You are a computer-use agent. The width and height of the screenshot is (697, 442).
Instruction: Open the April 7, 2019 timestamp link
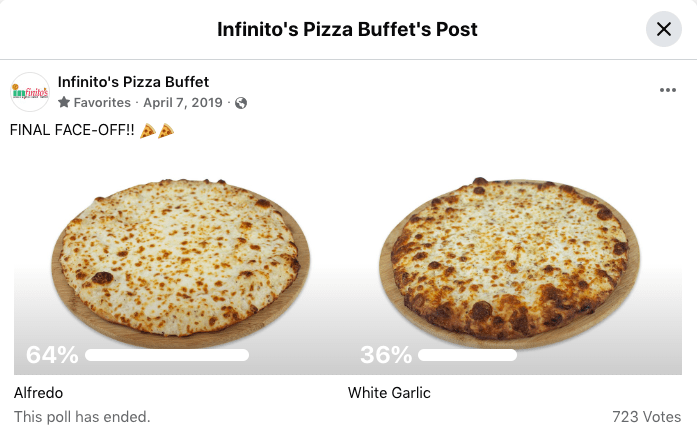click(183, 103)
